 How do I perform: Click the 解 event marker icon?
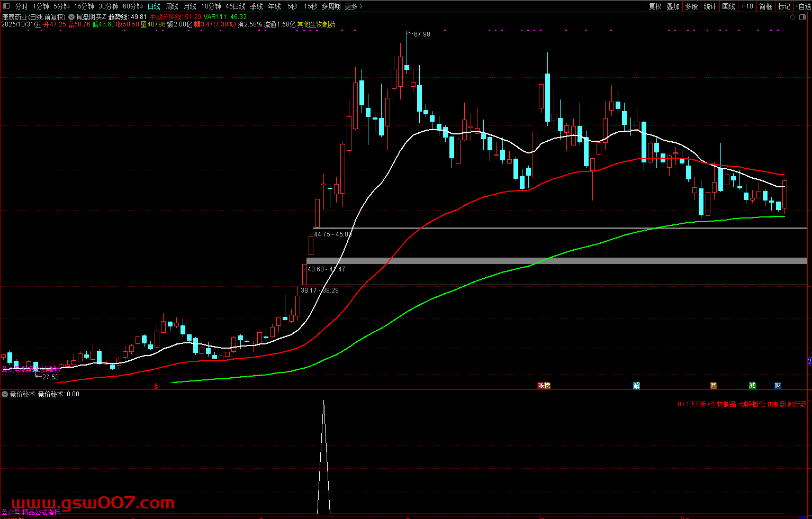636,386
